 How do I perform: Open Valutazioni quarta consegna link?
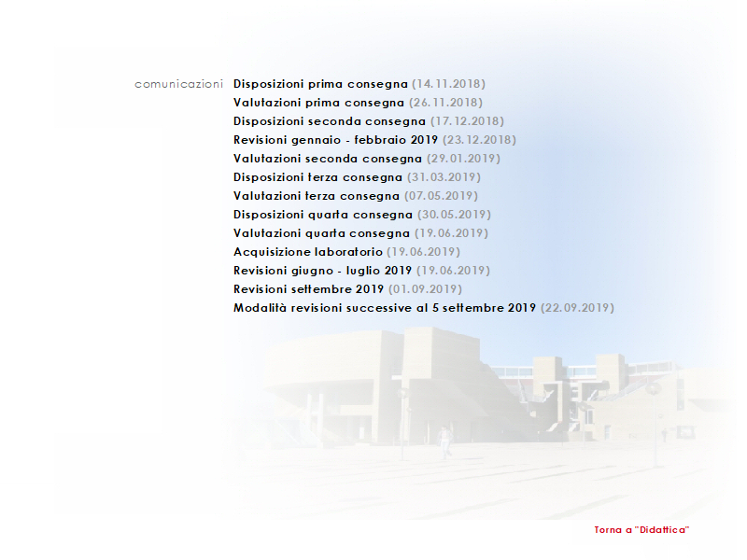click(x=321, y=233)
